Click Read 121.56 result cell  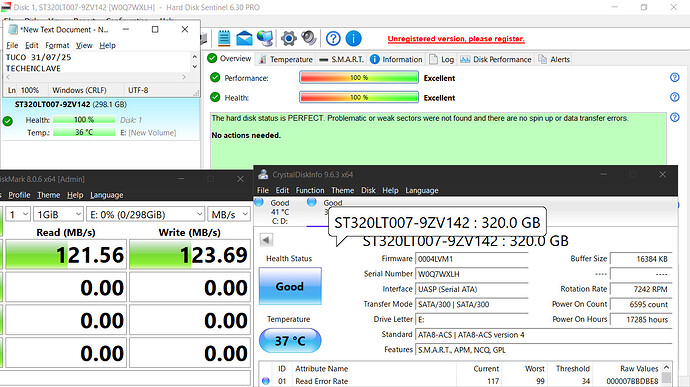tap(66, 254)
